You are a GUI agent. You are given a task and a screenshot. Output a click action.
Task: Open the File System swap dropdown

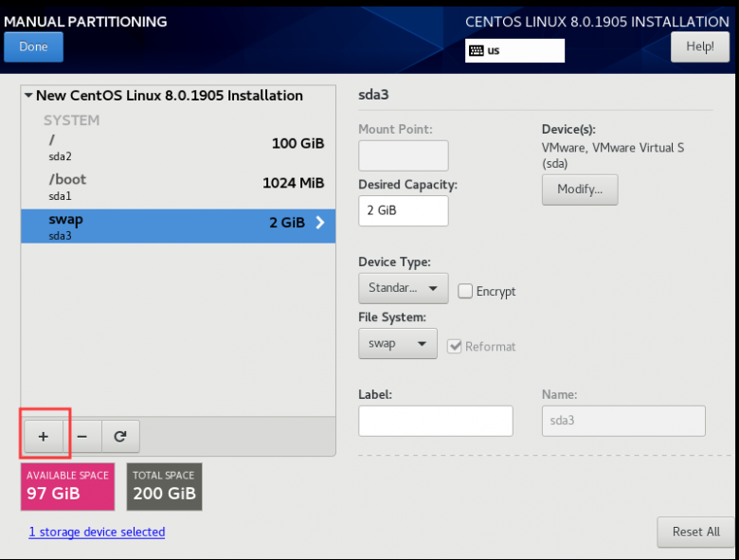[x=398, y=344]
